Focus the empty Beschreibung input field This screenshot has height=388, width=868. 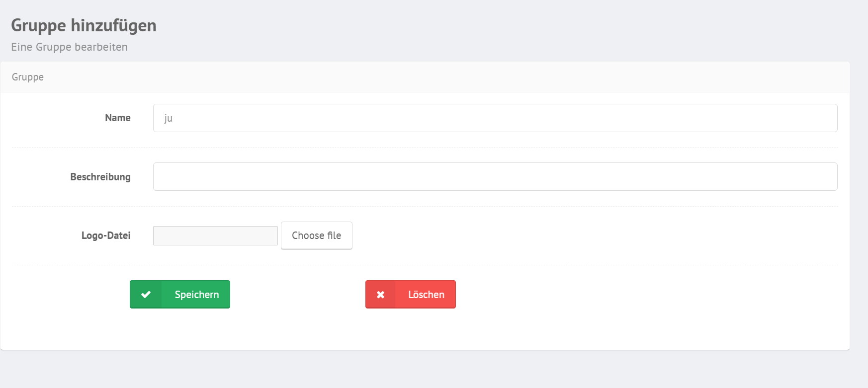(x=495, y=176)
